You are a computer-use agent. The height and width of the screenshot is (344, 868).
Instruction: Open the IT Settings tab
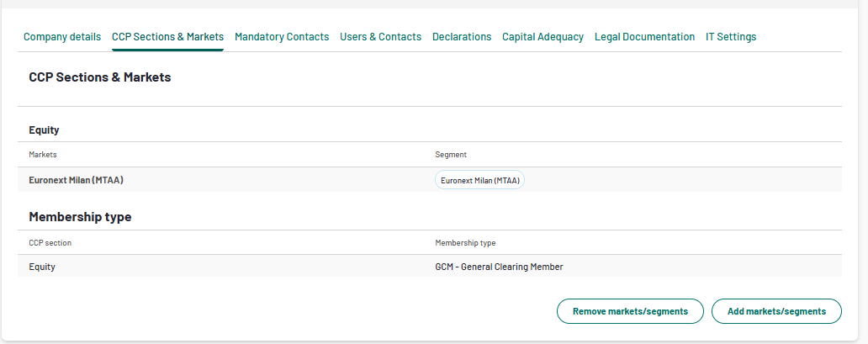[731, 36]
